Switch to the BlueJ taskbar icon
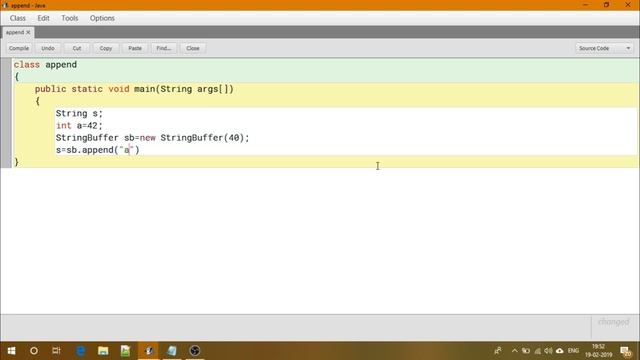 pos(149,351)
